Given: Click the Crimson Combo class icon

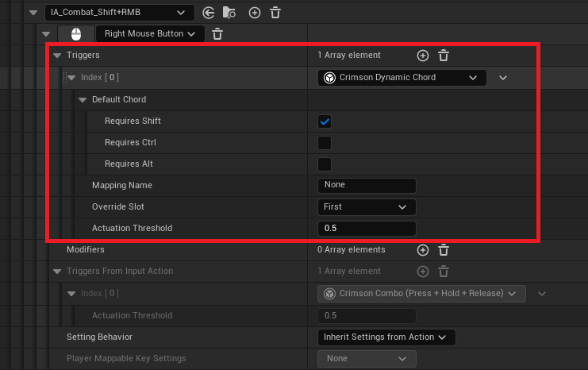Looking at the screenshot, I should pyautogui.click(x=329, y=294).
